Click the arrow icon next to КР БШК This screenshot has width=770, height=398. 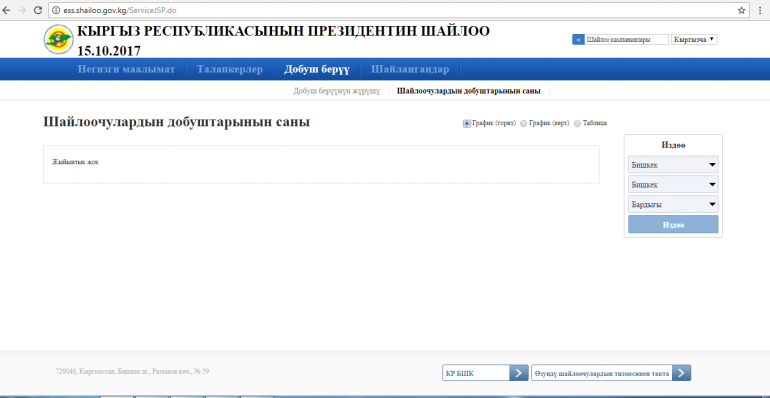pos(519,373)
